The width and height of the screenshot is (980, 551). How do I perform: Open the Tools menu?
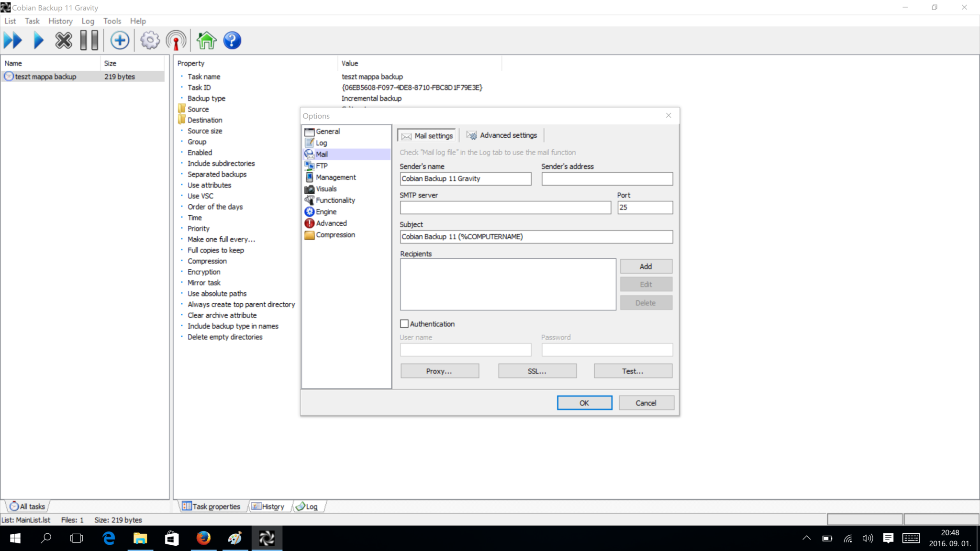(112, 21)
